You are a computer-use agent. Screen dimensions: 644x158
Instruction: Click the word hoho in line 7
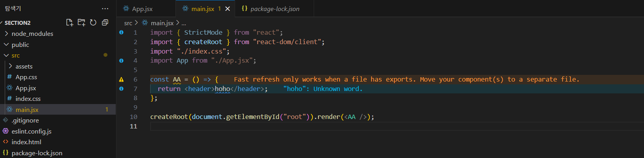coord(222,89)
